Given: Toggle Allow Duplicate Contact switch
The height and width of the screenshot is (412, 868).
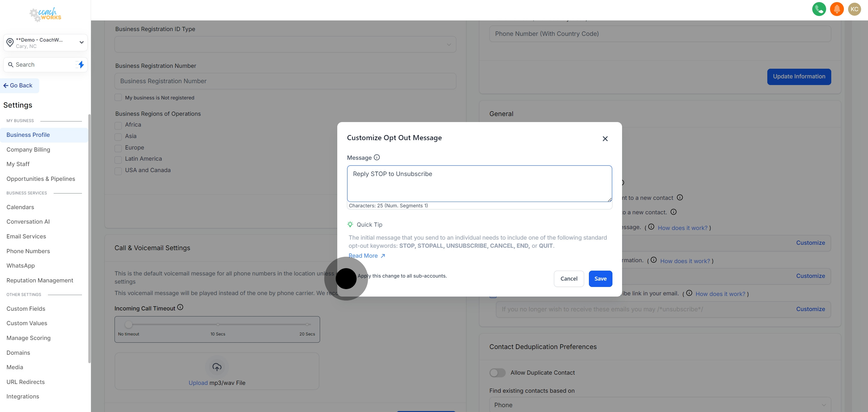Looking at the screenshot, I should point(497,373).
